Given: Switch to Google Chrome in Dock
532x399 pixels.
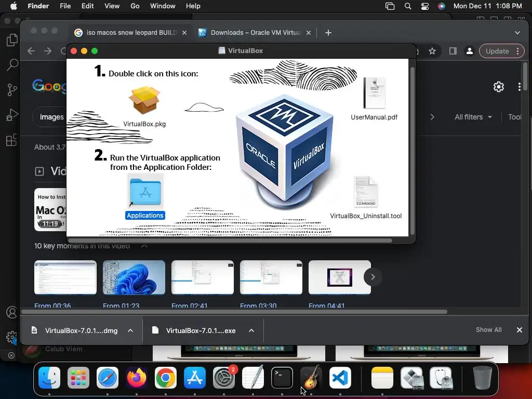Looking at the screenshot, I should (x=166, y=378).
